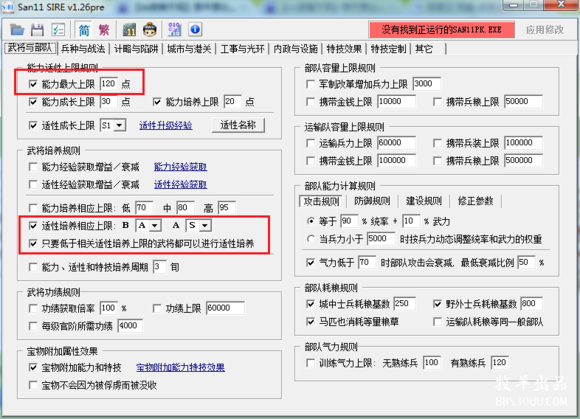580x419 pixels.
Task: Switch to Simplified Chinese with 简 icon
Action: click(84, 30)
